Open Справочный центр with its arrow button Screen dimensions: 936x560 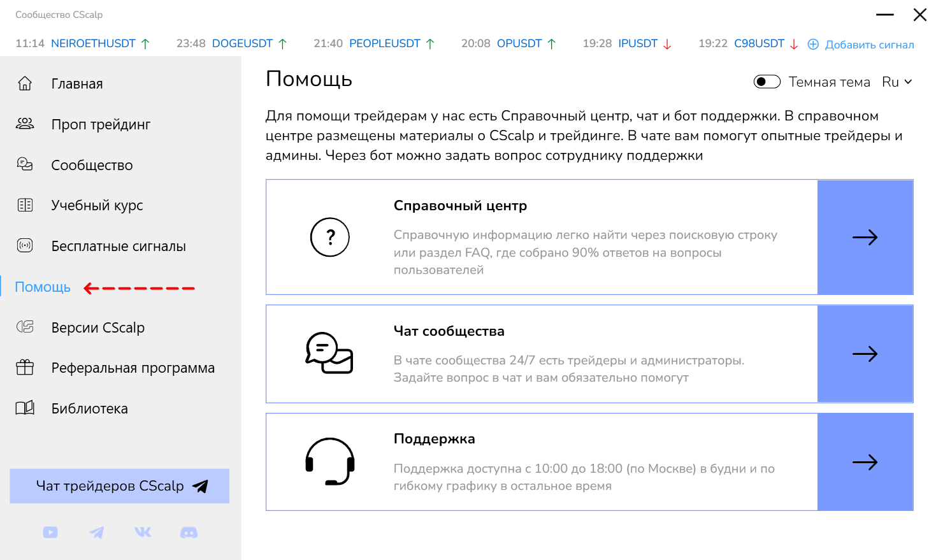coord(865,237)
